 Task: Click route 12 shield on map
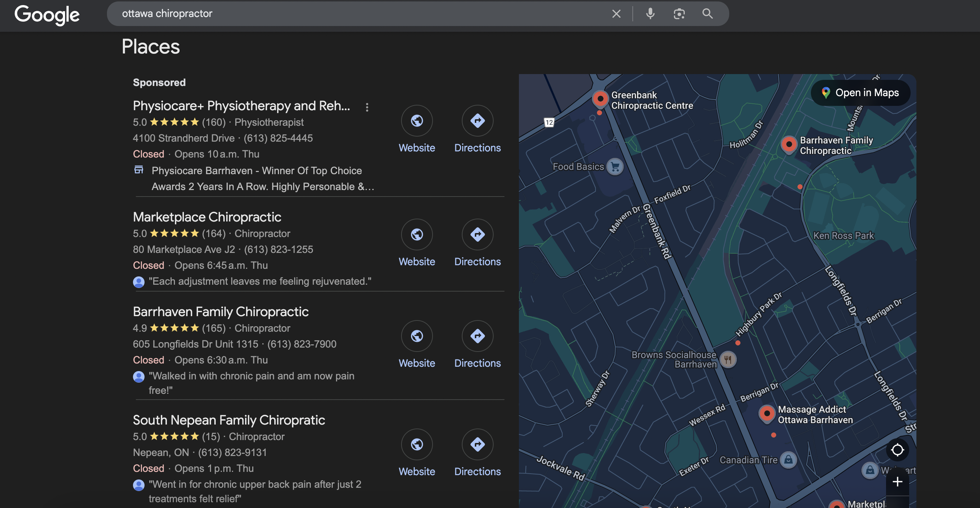pos(549,122)
